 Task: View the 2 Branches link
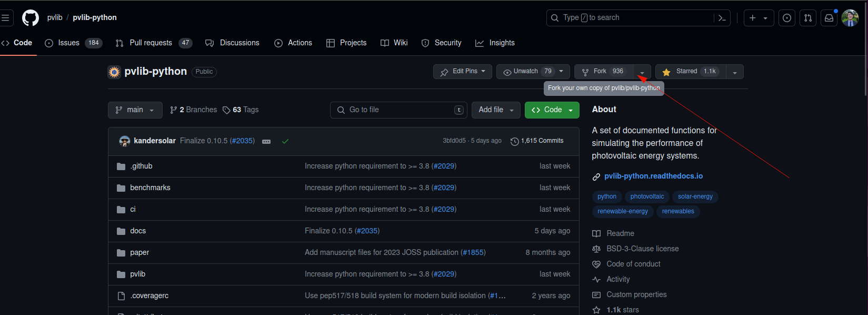(x=193, y=110)
